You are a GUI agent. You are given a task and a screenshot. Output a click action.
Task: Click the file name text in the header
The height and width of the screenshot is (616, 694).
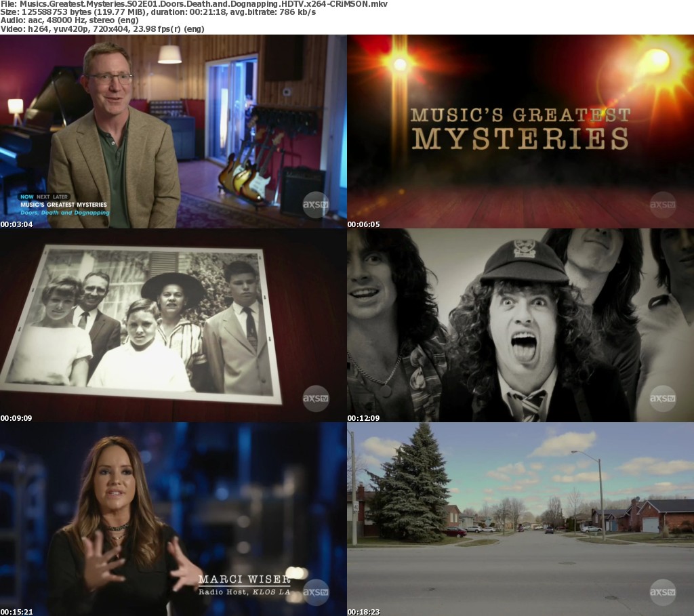(205, 4)
